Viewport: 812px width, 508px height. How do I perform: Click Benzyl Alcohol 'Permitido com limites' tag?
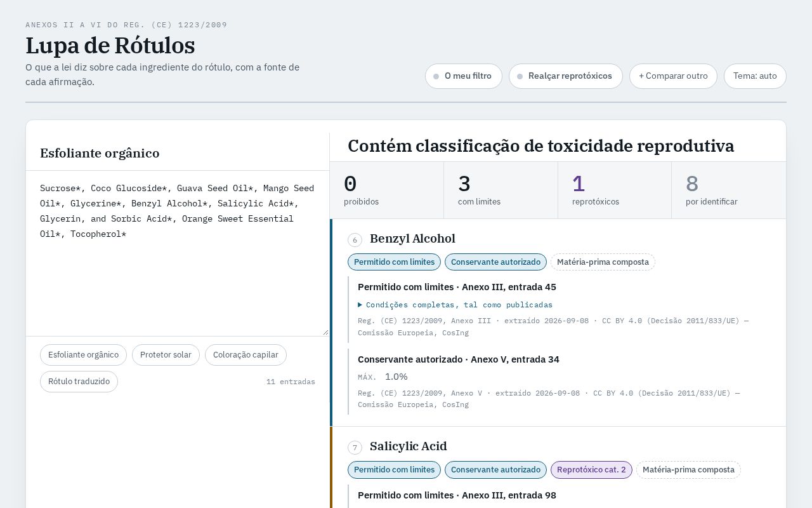pos(394,262)
